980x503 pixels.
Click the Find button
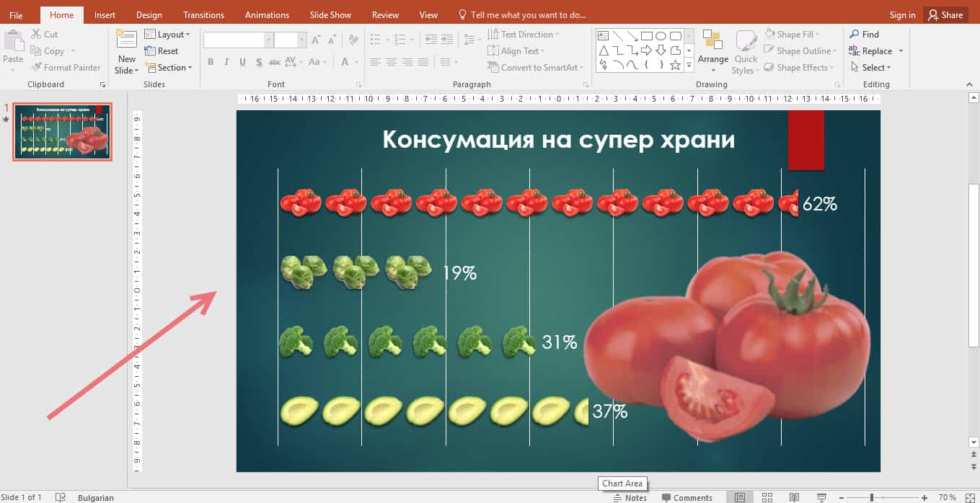coord(864,34)
